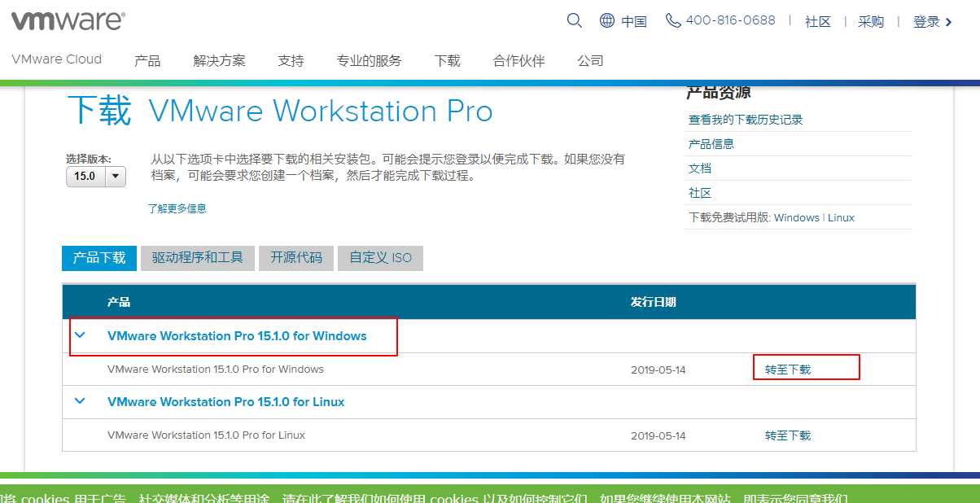
Task: Click 转至下载 for Windows row
Action: click(788, 370)
